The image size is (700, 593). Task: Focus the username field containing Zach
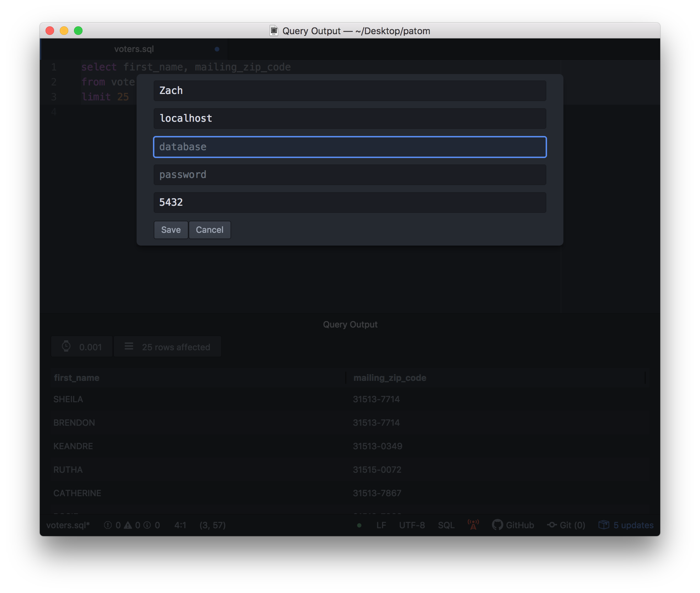pyautogui.click(x=350, y=91)
